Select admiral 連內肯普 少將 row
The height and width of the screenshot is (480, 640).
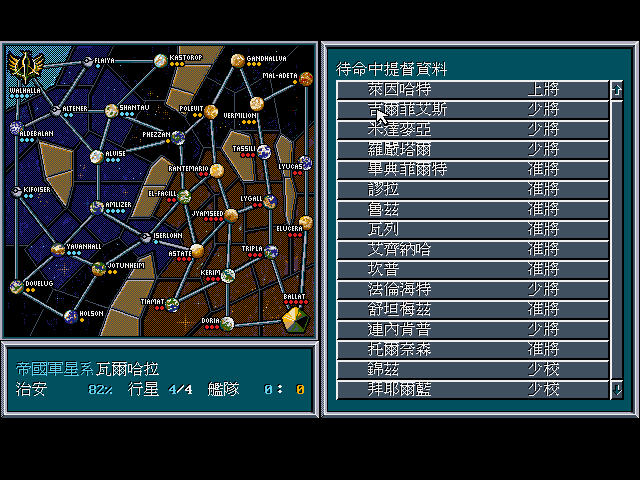click(473, 329)
